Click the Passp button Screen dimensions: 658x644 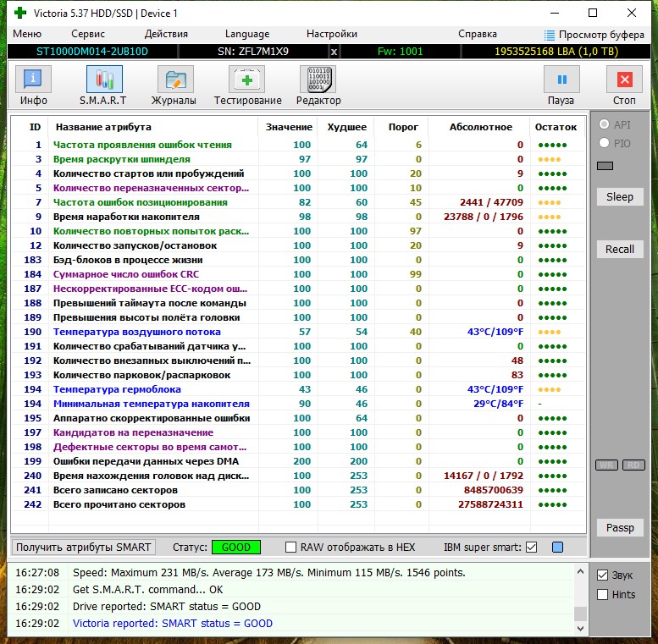point(620,527)
